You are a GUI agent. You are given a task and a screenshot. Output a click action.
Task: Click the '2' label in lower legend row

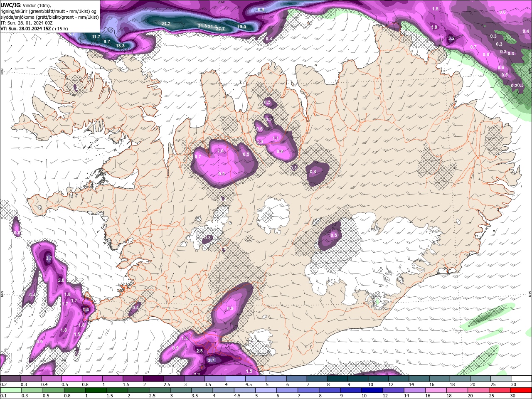point(129,396)
